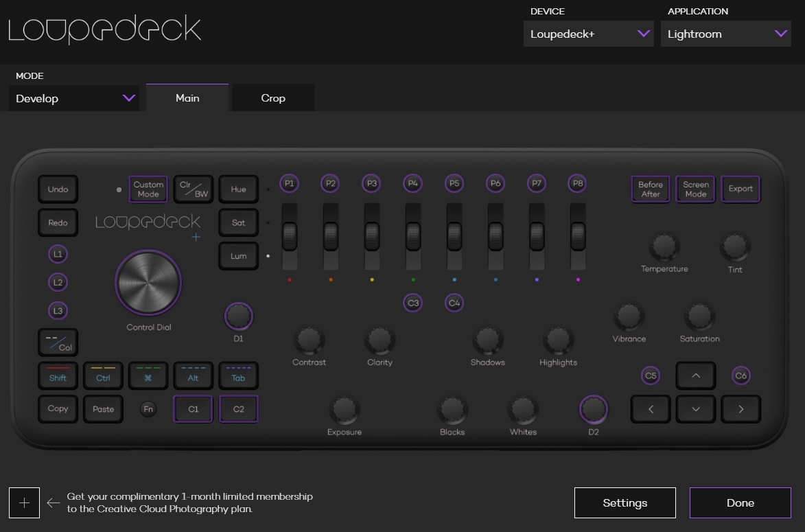Click the Tab key on device
Viewport: 805px width, 532px height.
click(x=239, y=376)
